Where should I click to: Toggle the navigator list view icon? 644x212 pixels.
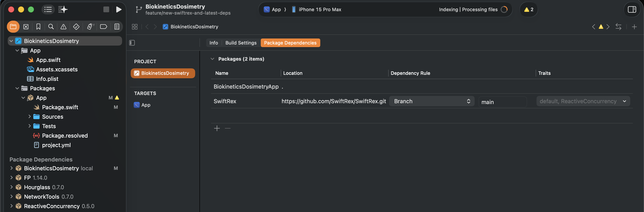pyautogui.click(x=48, y=9)
